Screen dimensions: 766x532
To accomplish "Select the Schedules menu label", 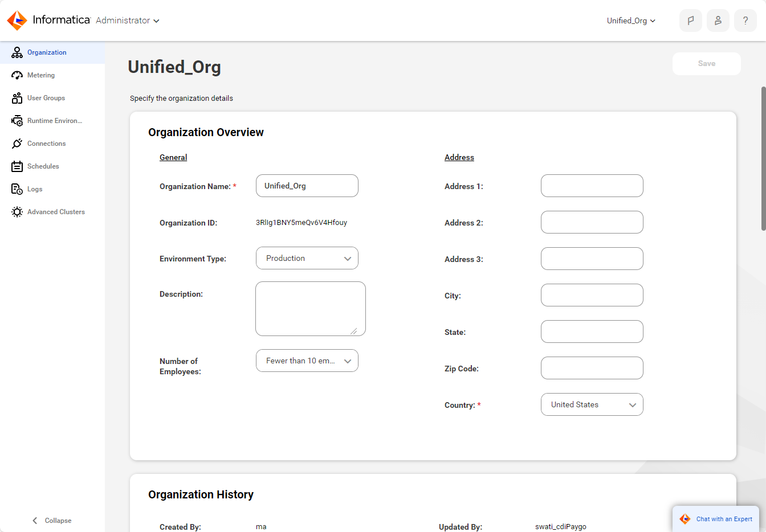I will tap(43, 166).
